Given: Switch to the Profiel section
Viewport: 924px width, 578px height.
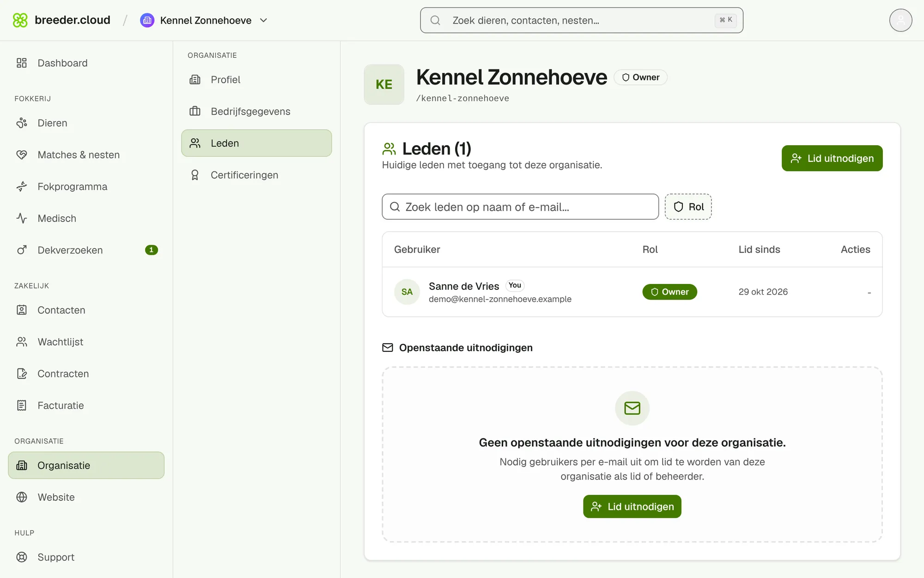Looking at the screenshot, I should coord(256,80).
